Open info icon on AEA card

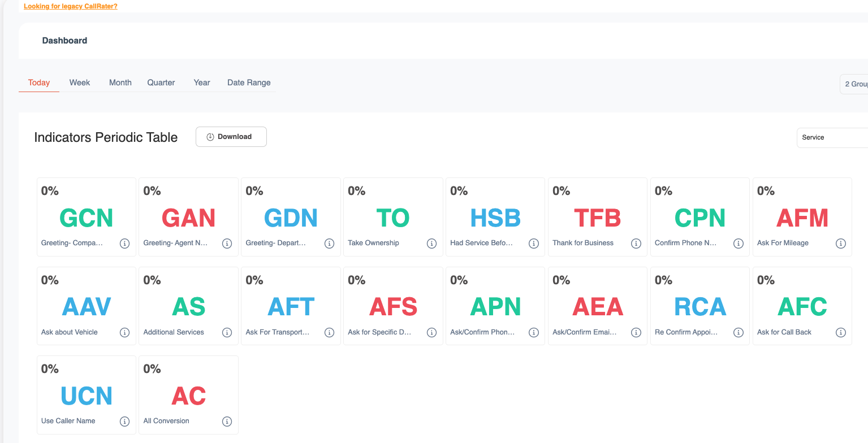(636, 333)
